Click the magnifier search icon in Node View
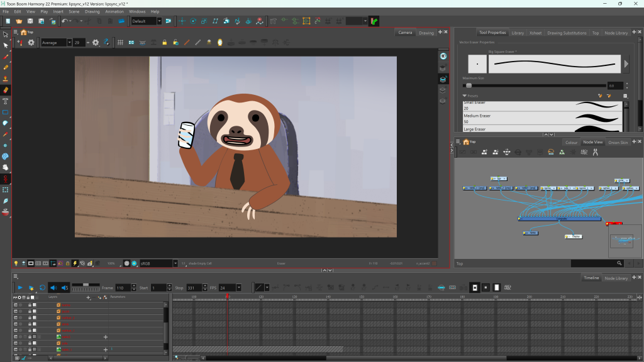This screenshot has width=644, height=362. [619, 263]
